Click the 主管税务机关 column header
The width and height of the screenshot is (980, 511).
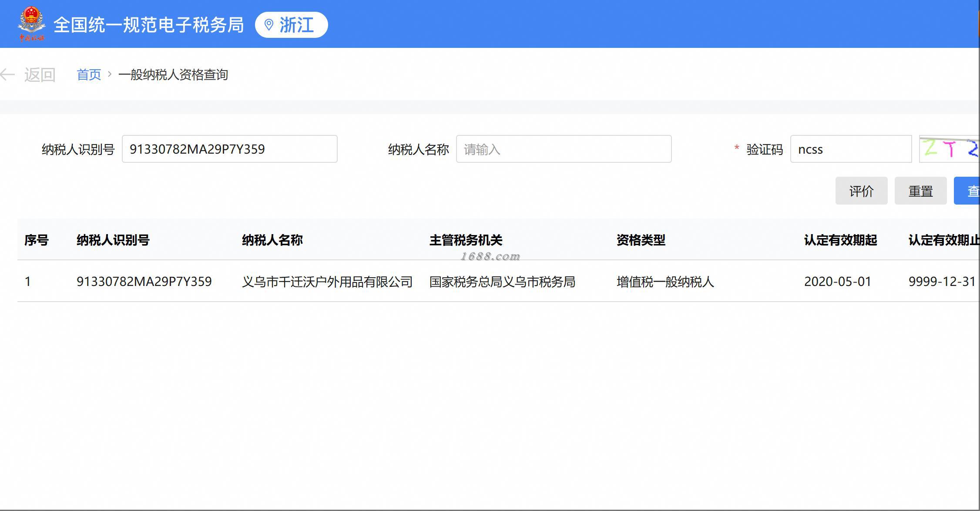(x=466, y=240)
